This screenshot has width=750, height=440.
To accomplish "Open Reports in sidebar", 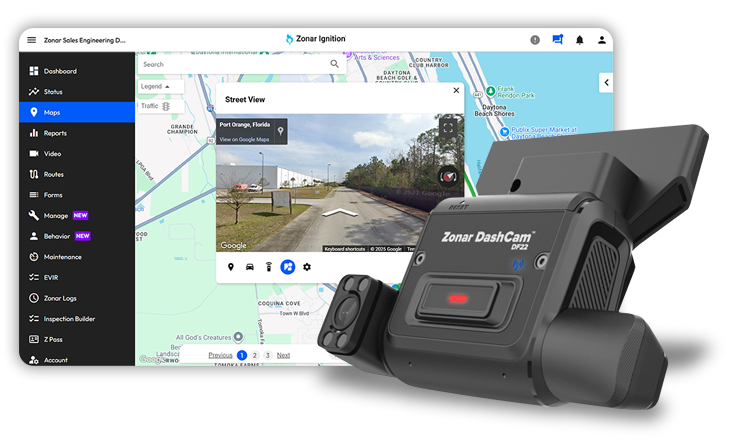I will point(77,133).
